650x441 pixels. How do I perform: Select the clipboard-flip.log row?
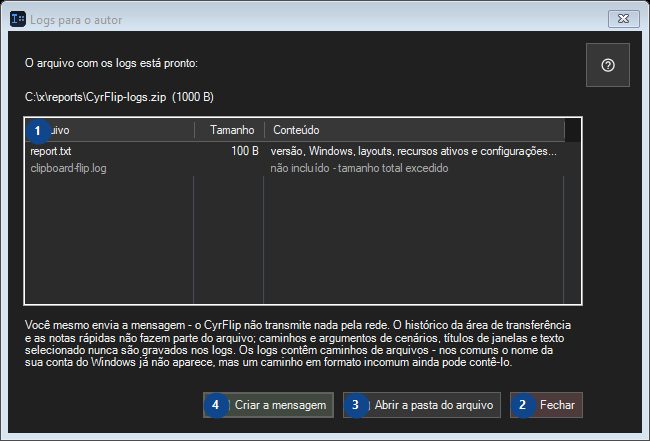(x=295, y=168)
